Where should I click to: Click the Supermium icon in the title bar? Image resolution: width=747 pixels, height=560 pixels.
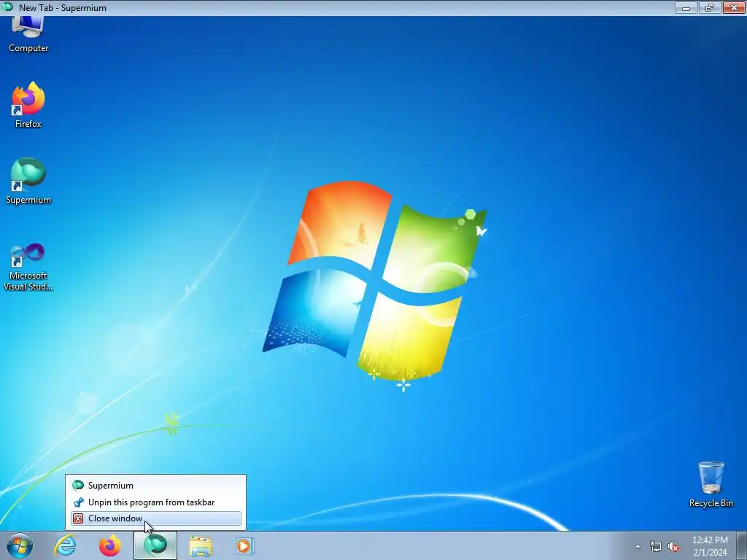coord(7,7)
